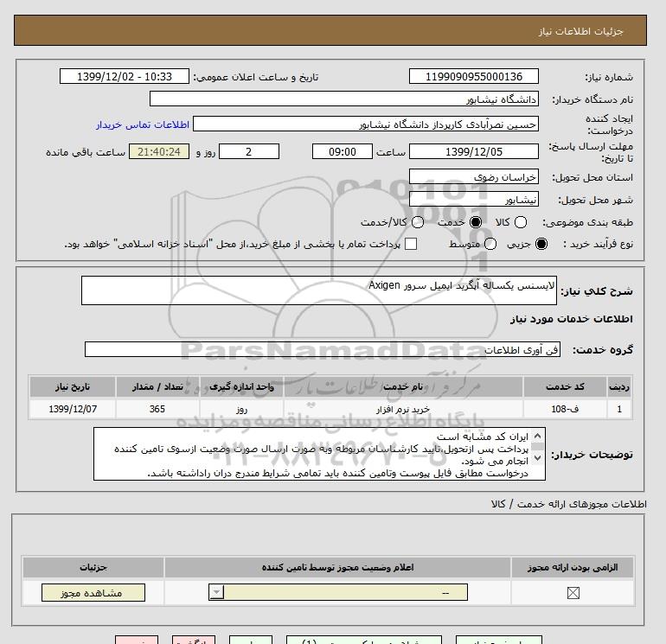
Task: Click the buyer organization field دانشگاه نیشابور
Action: pos(344,99)
